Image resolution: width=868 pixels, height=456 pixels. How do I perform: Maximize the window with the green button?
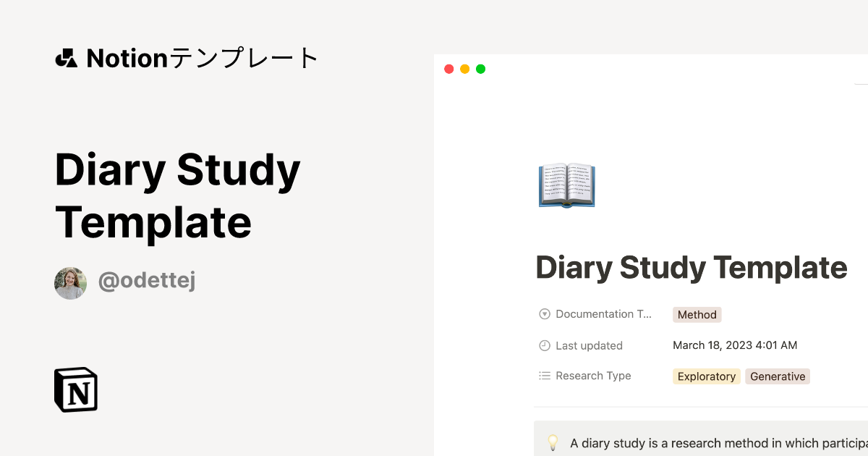coord(480,69)
